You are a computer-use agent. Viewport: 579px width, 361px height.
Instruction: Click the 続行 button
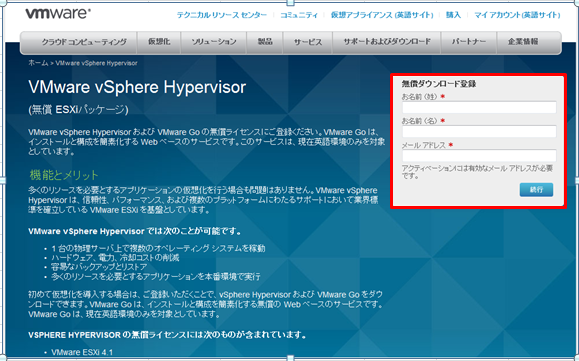coord(536,190)
